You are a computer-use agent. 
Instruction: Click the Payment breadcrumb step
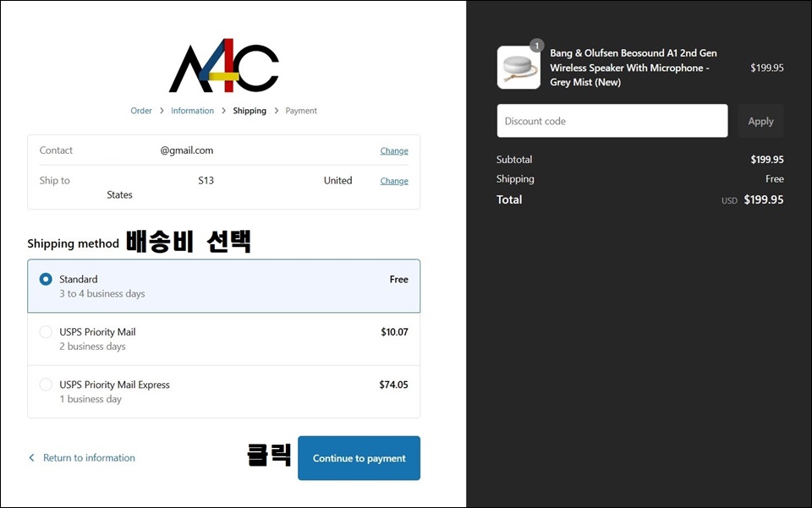301,111
